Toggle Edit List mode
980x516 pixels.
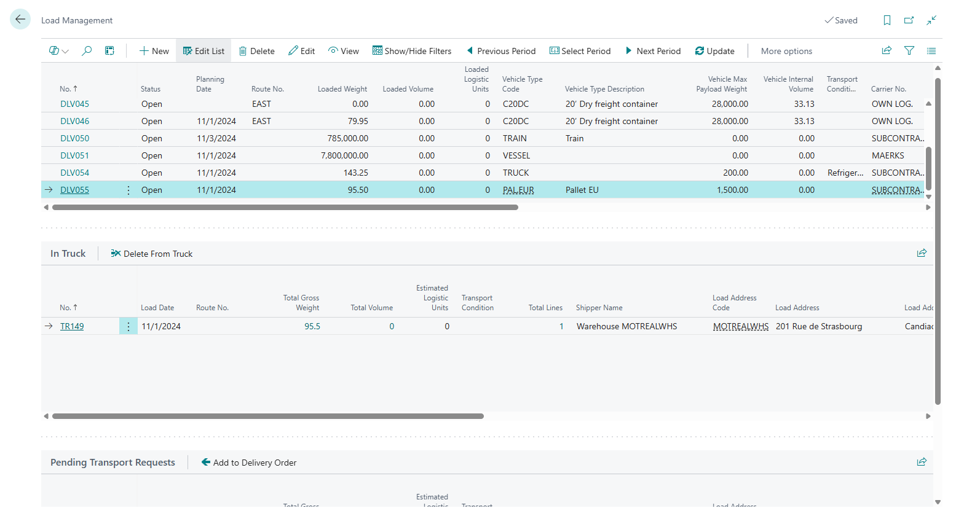(x=204, y=51)
